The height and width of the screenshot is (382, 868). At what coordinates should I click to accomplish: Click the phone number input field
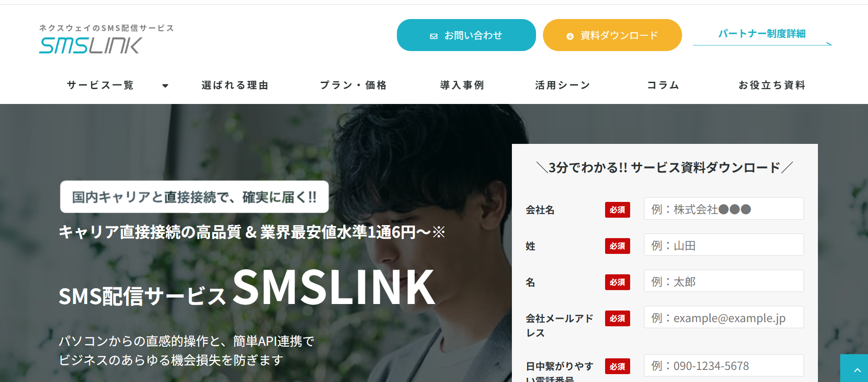[724, 365]
